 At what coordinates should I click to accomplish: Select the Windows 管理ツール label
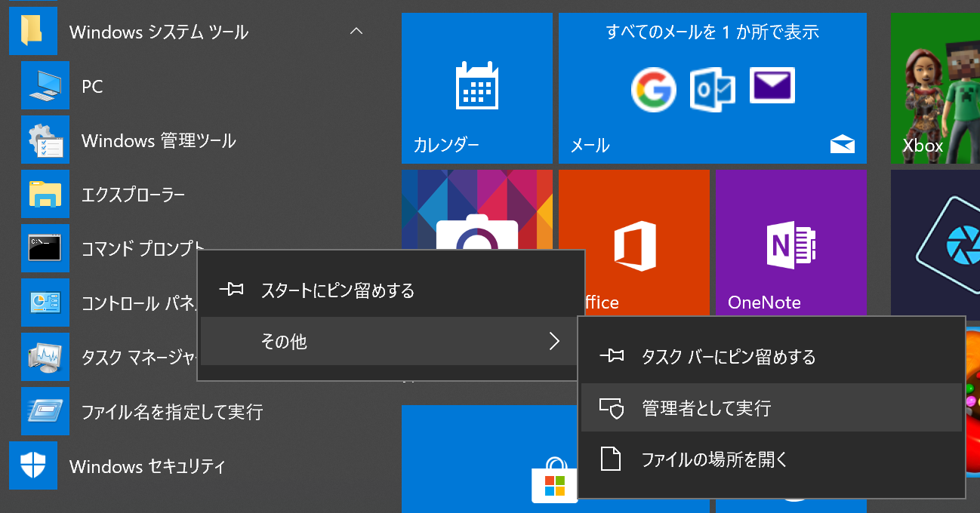click(159, 141)
